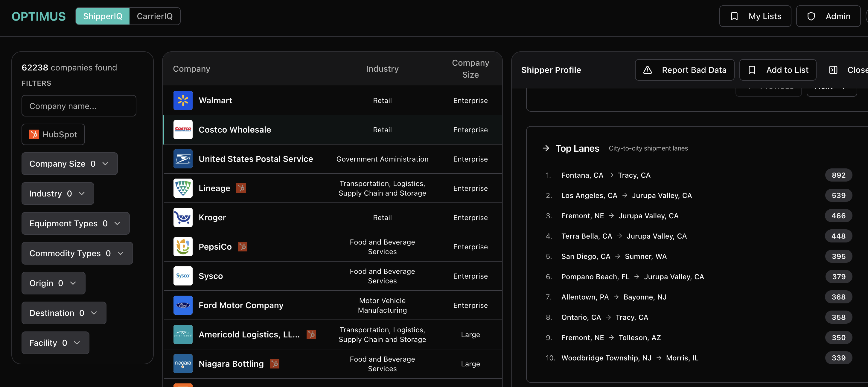Click the Add to List button
The image size is (868, 387).
[x=778, y=70]
